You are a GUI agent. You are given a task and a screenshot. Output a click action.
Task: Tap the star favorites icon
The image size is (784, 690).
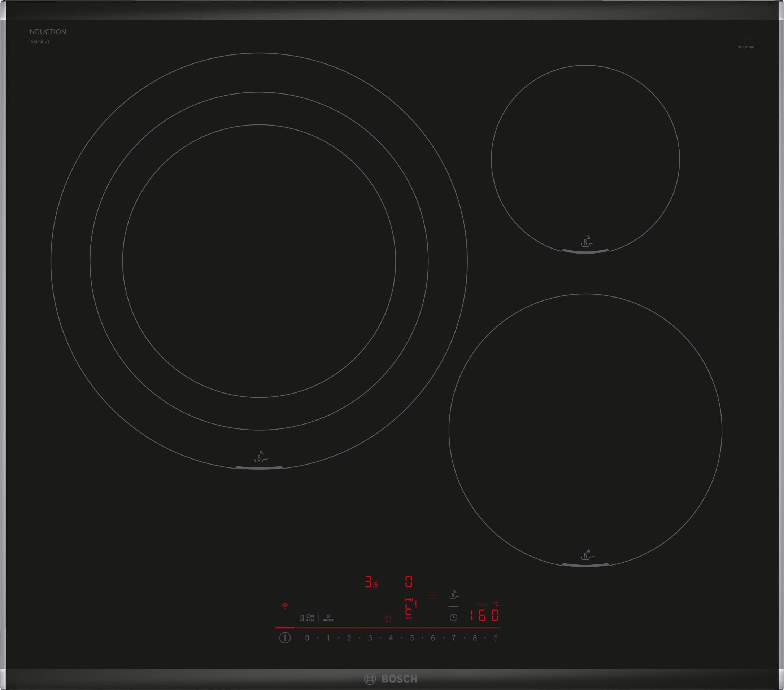(x=388, y=619)
